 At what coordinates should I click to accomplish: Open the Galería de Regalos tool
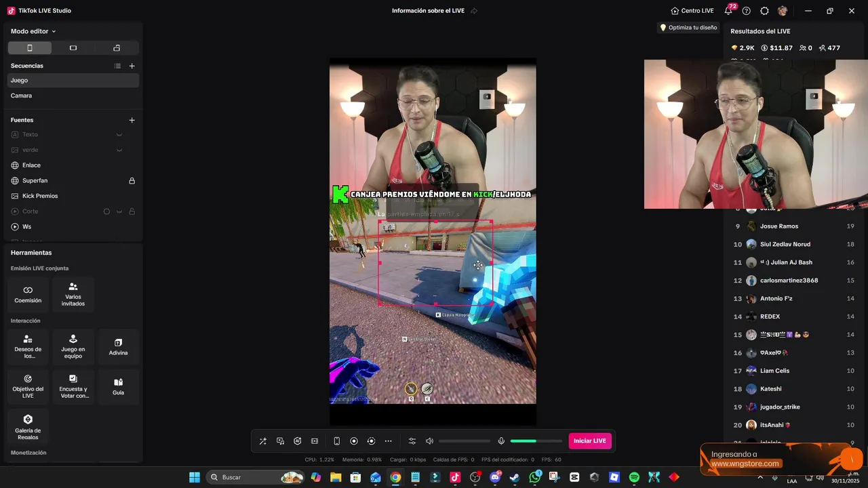pos(28,426)
